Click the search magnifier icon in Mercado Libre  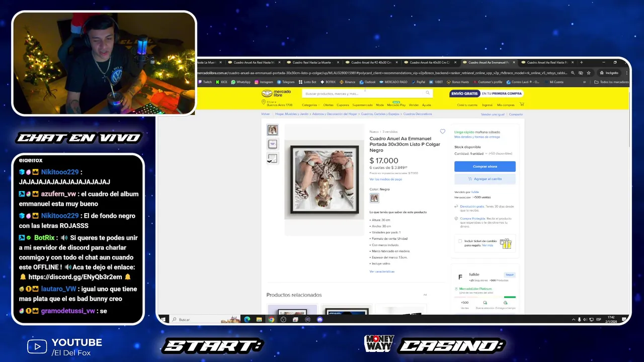pyautogui.click(x=428, y=93)
